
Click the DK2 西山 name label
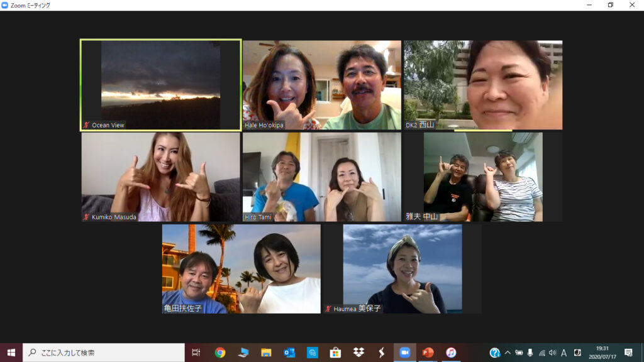click(x=419, y=125)
